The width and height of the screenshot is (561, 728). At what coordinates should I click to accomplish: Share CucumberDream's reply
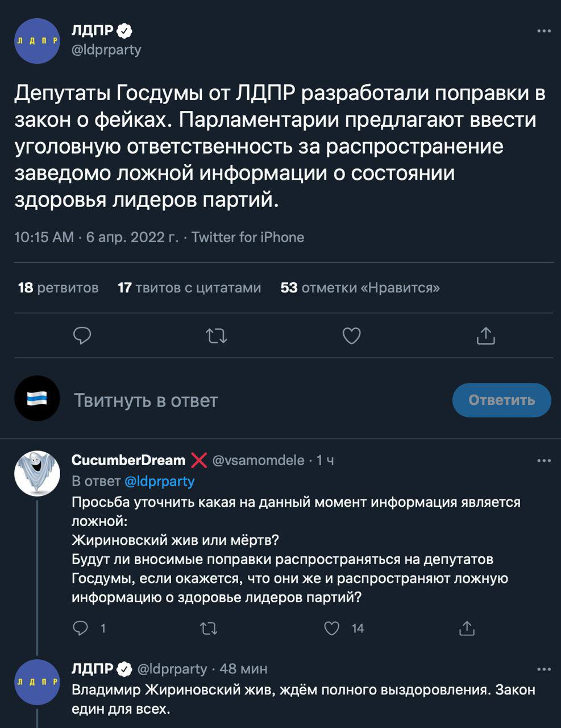pyautogui.click(x=467, y=628)
